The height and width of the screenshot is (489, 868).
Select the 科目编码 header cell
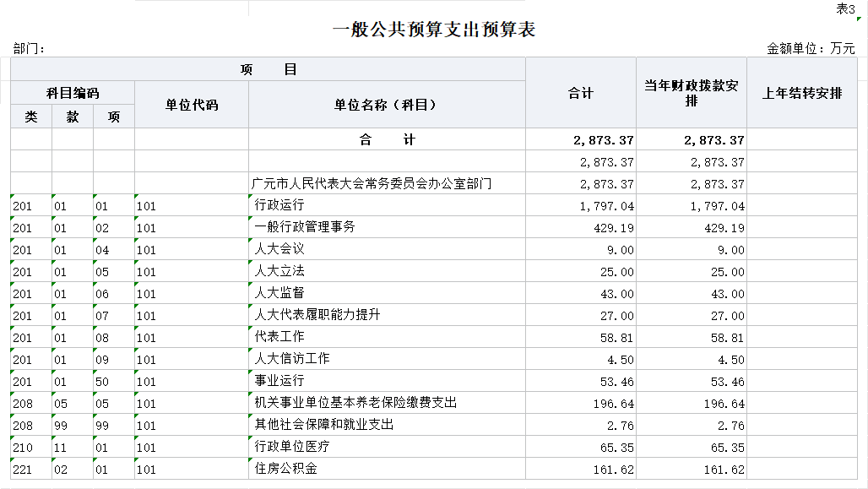point(73,93)
